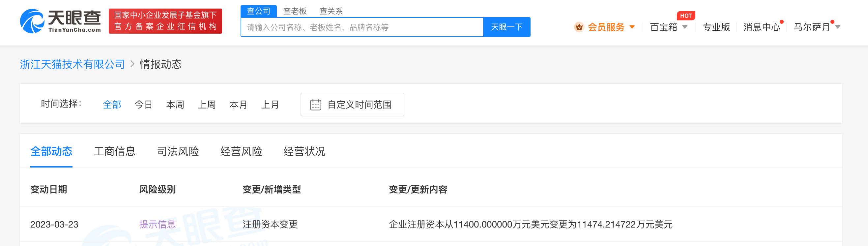Viewport: 868px width, 246px height.
Task: Click the 2023-03-23 date cell
Action: [x=54, y=225]
